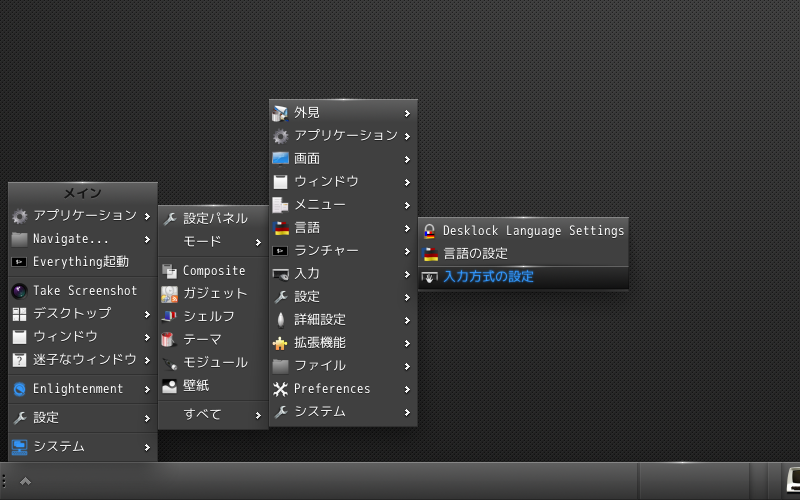Click terminal icon beside Everything起動

coord(19,262)
